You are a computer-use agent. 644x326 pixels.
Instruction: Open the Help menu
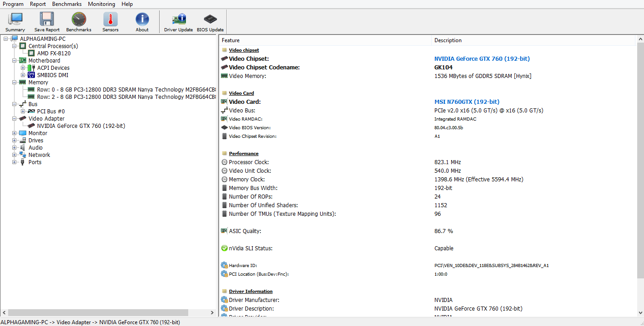[127, 4]
